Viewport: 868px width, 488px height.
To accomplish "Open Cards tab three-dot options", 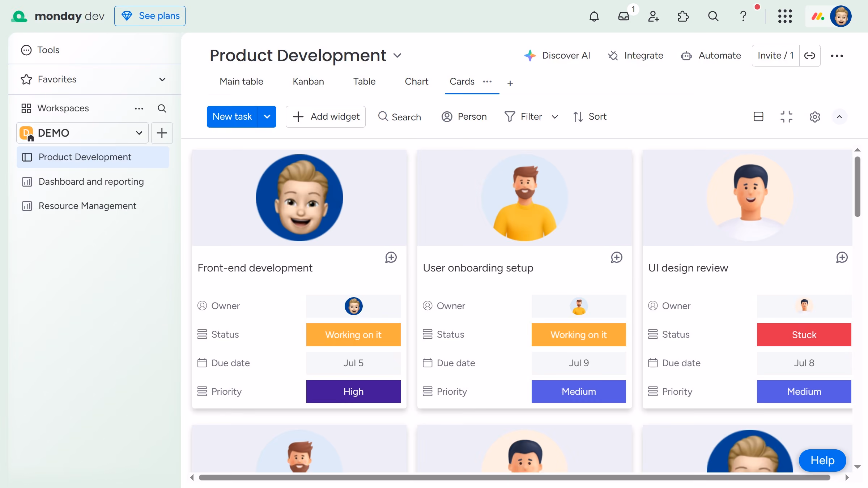I will tap(487, 82).
